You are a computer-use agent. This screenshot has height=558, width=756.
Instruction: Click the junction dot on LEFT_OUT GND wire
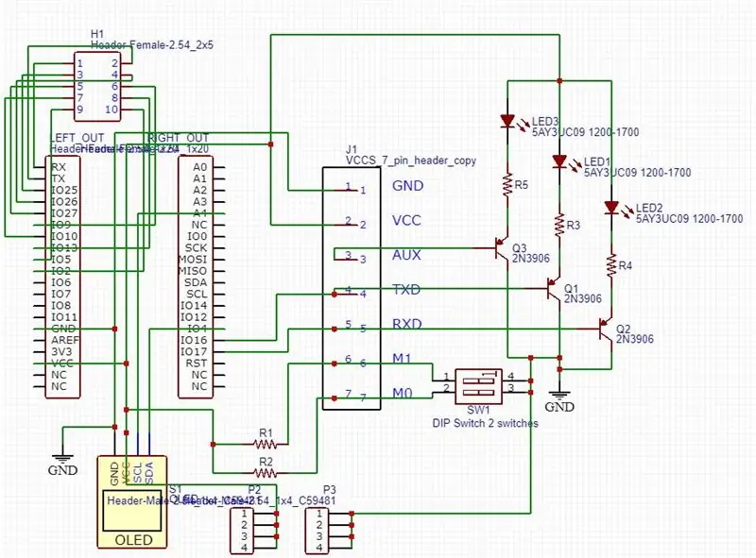[114, 329]
